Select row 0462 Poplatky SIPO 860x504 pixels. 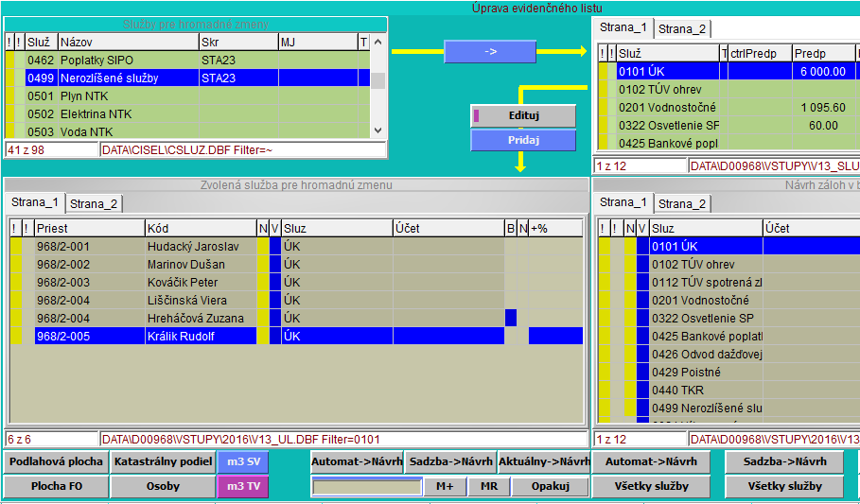pyautogui.click(x=187, y=60)
